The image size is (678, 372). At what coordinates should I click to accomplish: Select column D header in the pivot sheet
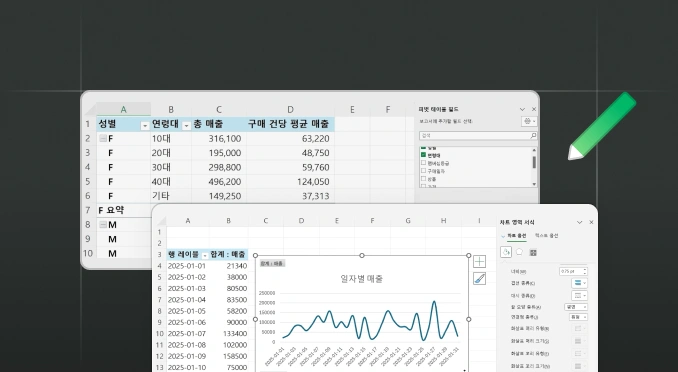(x=290, y=110)
